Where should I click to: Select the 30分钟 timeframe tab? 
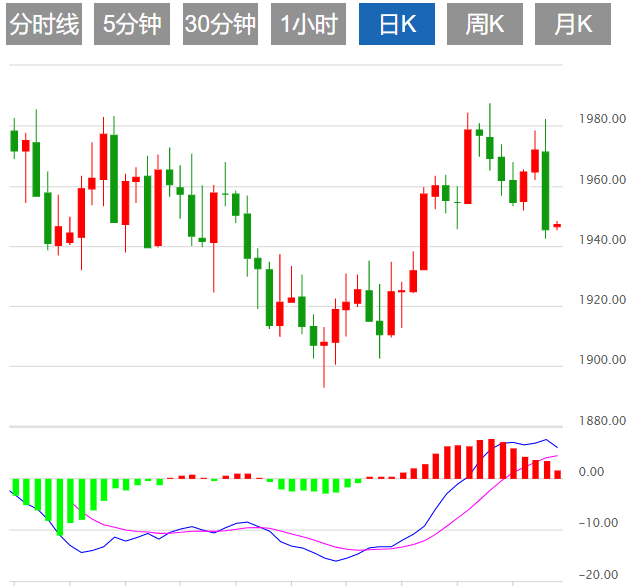coord(220,24)
